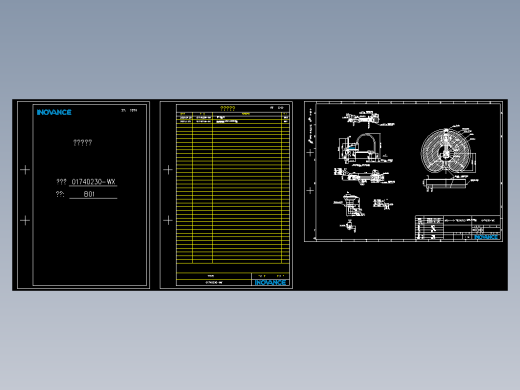520x390 pixels.
Task: Click the '?????' title on the cover sheet
Action: (83, 143)
